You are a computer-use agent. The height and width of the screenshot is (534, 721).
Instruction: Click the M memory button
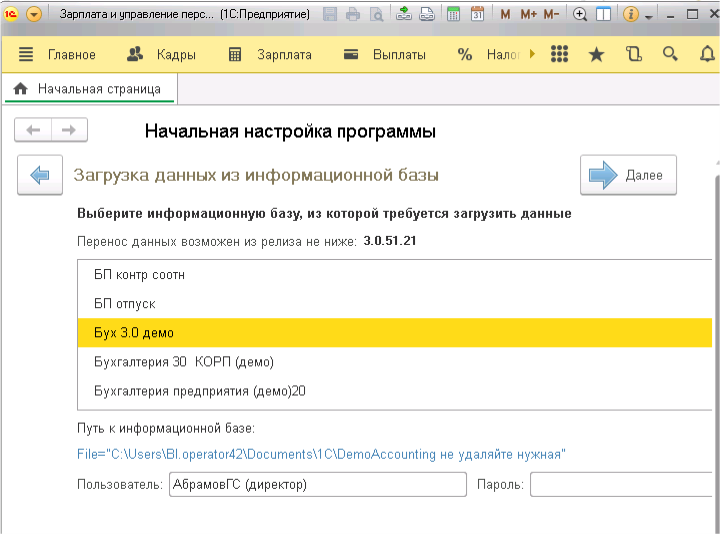pos(505,15)
